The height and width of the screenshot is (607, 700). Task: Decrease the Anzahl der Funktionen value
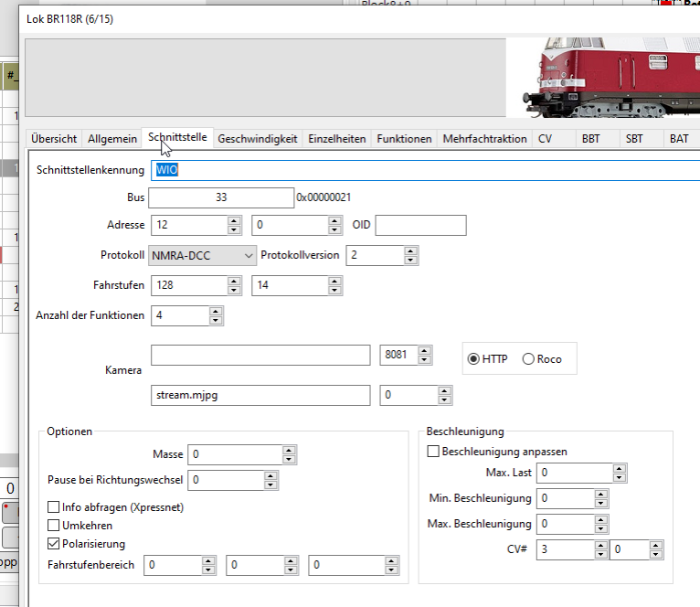tap(216, 321)
